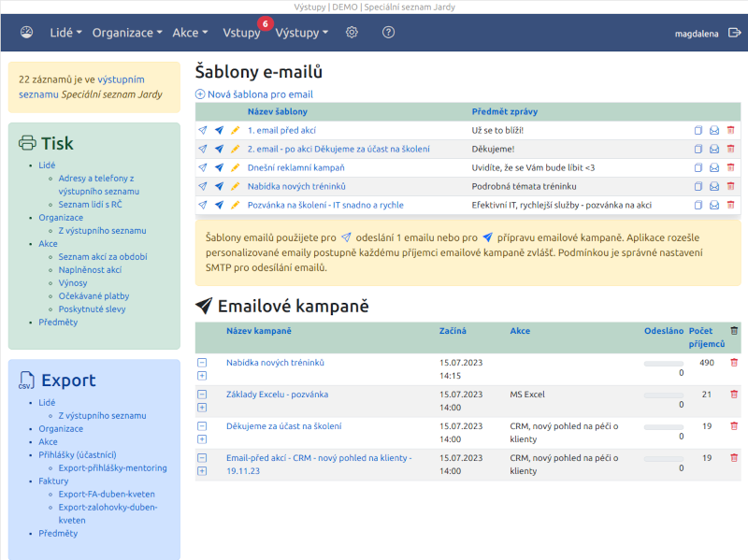Edit '1. email před akcí' with pencil icon
This screenshot has width=748, height=560.
pos(236,130)
